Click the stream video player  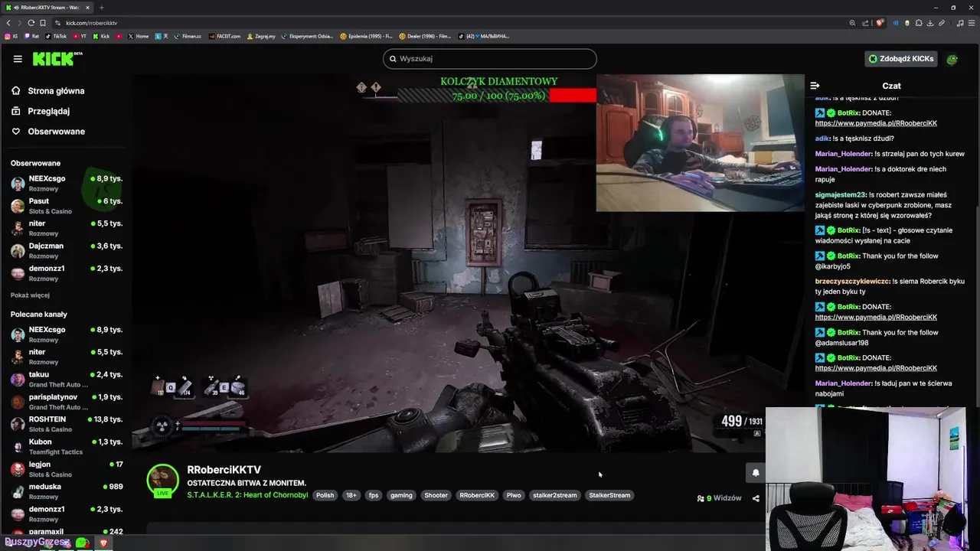tap(467, 264)
